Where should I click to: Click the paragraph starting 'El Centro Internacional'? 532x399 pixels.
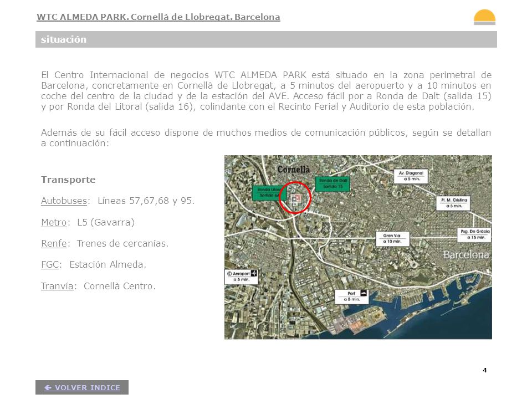[x=266, y=90]
